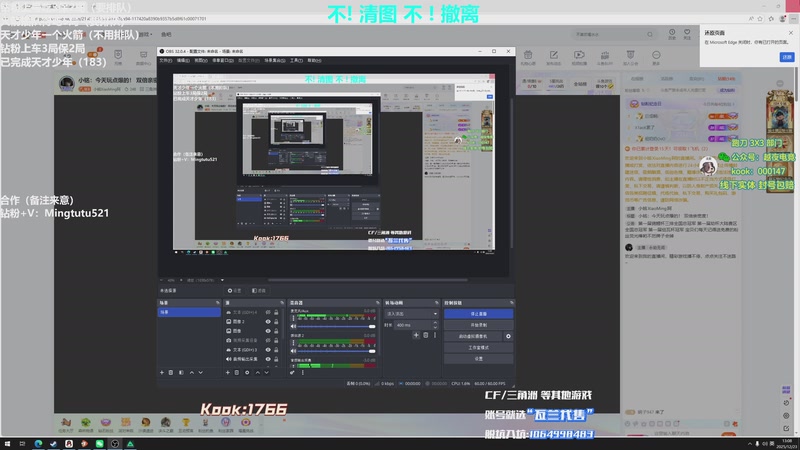Open mixer footer three-dot menu

(x=303, y=372)
